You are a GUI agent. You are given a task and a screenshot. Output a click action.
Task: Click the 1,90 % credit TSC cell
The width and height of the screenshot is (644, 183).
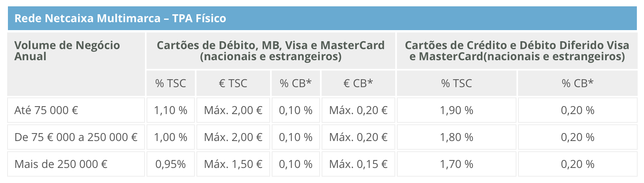[456, 110]
